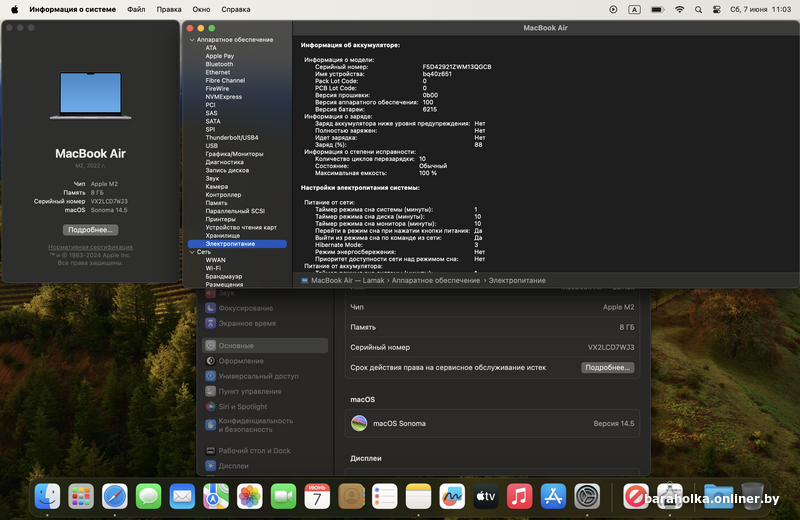
Task: Open the Mail app in Dock
Action: click(182, 496)
